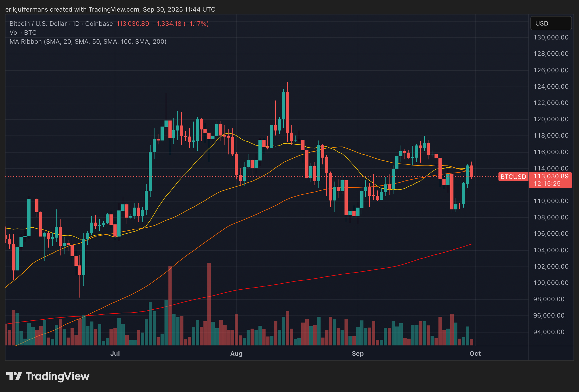Click the Aug label on time axis

236,354
